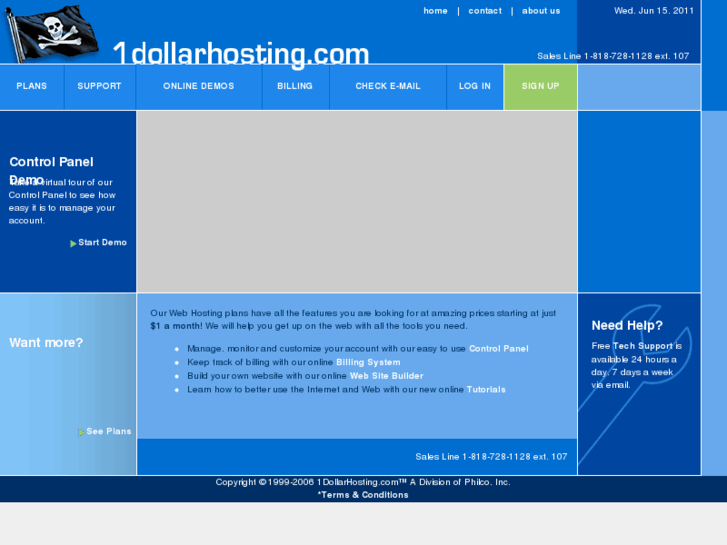Open the contact link in top navigation
Viewport: 727px width, 545px height.
click(485, 11)
